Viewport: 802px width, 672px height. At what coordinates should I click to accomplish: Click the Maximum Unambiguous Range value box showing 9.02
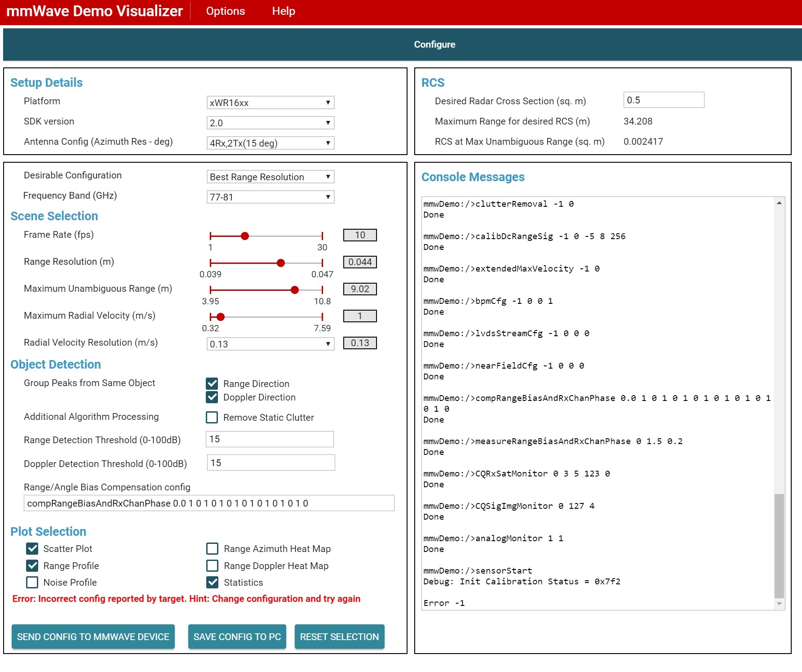click(x=360, y=289)
